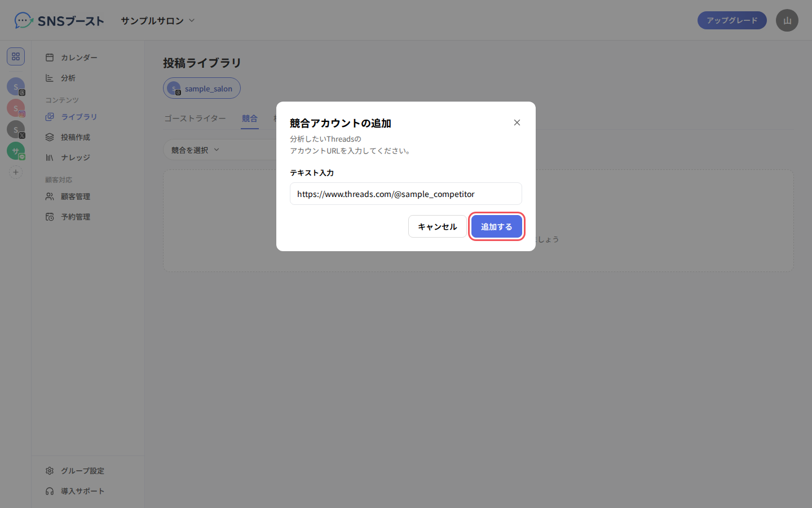This screenshot has width=812, height=508.
Task: Select the green LINE account avatar
Action: click(x=16, y=151)
